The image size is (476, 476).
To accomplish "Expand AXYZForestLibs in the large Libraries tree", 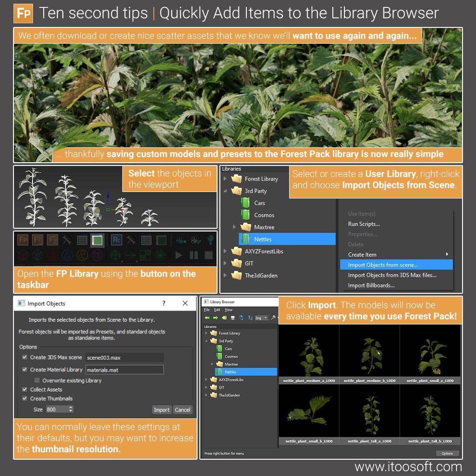I will [225, 251].
